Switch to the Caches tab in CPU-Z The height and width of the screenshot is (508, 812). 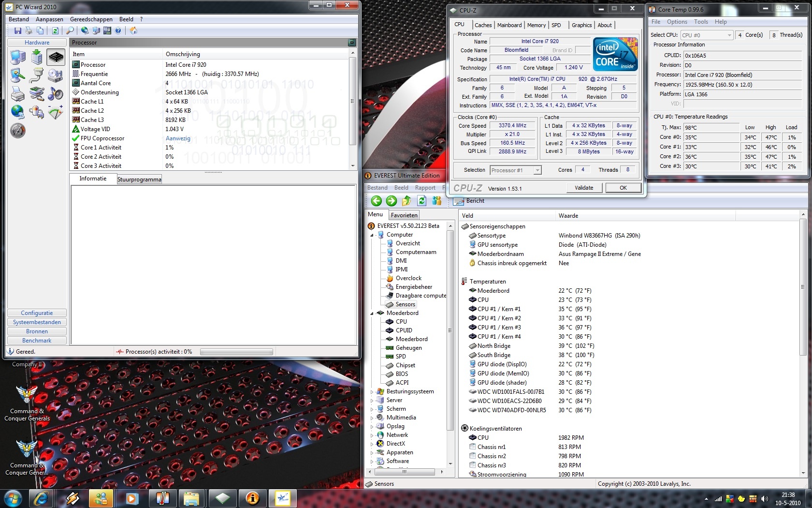(x=483, y=25)
